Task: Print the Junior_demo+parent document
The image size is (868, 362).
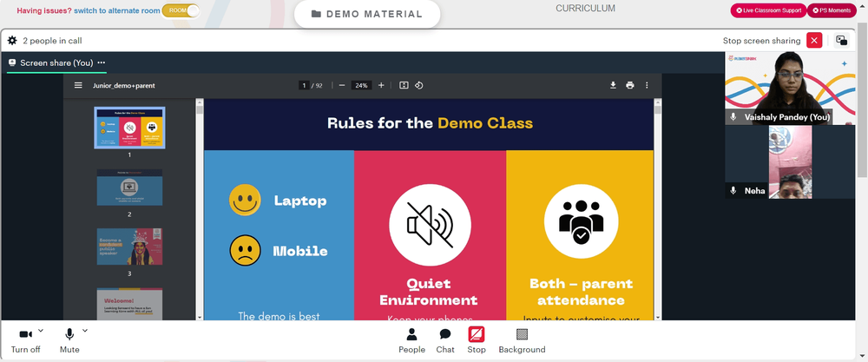Action: [629, 85]
